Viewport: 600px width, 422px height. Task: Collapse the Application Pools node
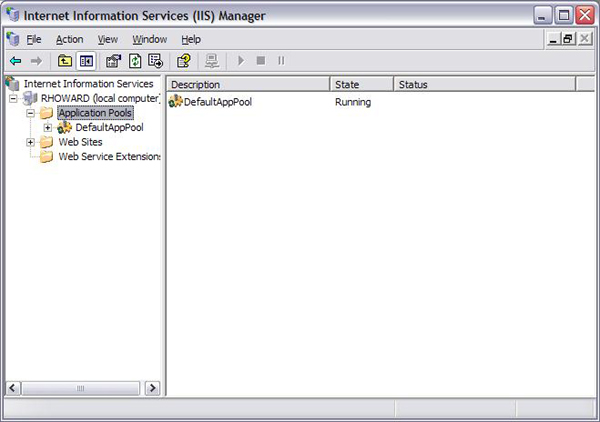30,113
